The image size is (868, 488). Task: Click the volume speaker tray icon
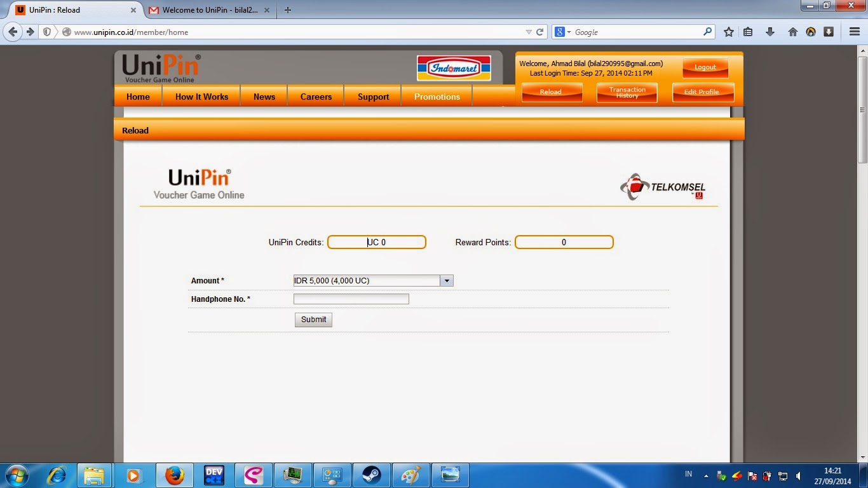(799, 475)
